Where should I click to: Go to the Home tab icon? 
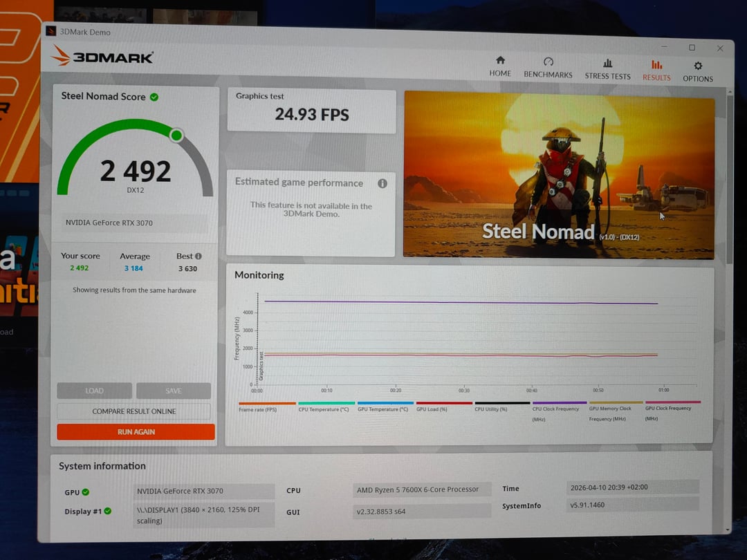500,60
